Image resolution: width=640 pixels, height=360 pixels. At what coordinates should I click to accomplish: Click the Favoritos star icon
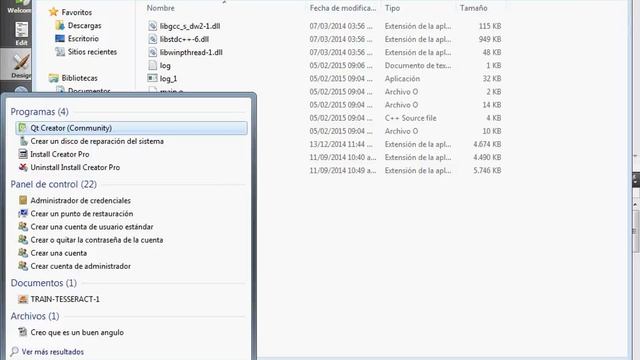click(53, 12)
